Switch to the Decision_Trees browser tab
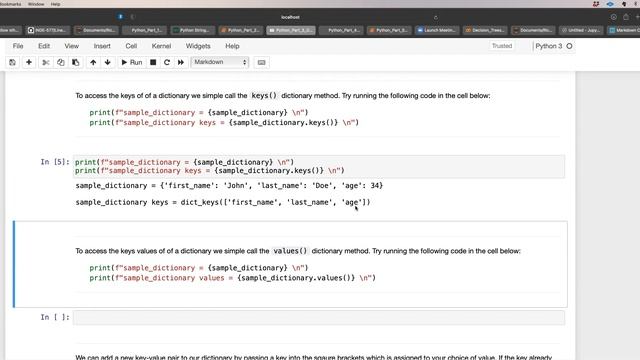Viewport: 640px width, 360px height. (x=485, y=30)
